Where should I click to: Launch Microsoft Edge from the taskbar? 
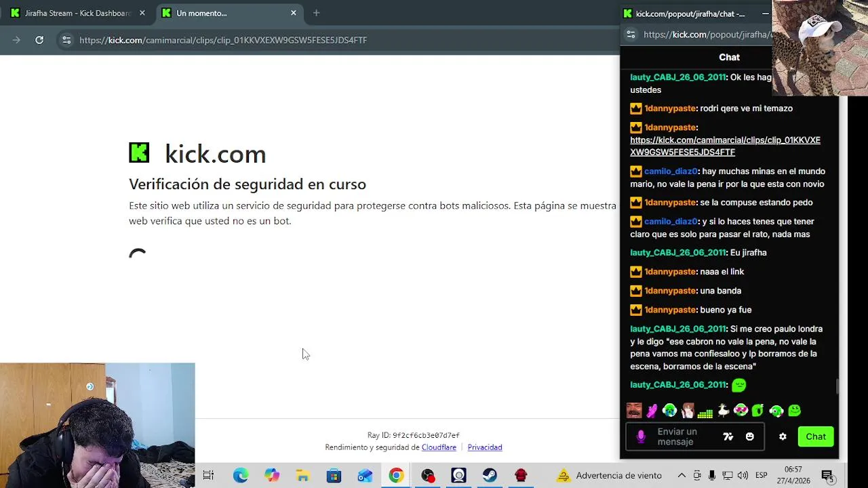pyautogui.click(x=241, y=475)
